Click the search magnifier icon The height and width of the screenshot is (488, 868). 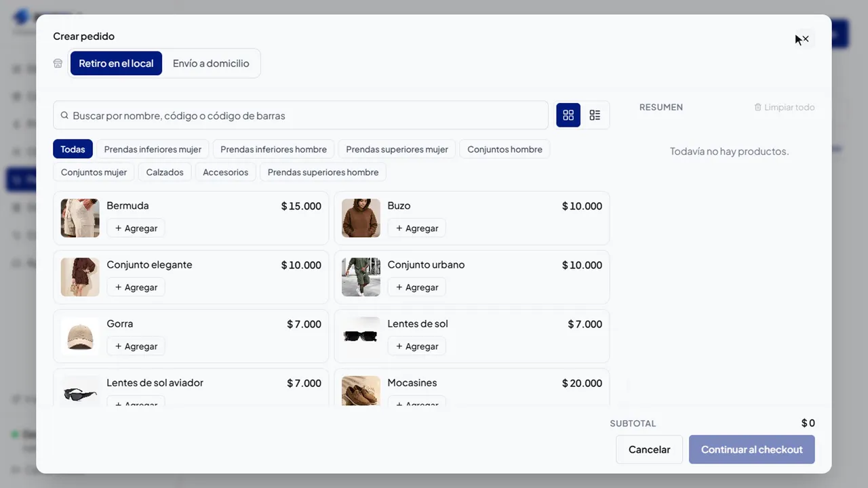tap(64, 116)
